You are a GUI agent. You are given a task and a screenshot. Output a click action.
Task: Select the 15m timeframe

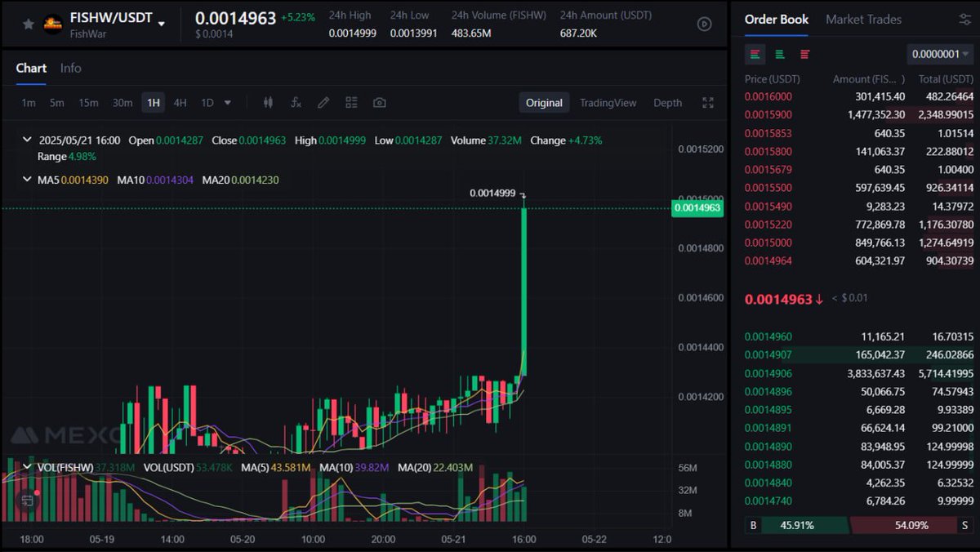88,102
